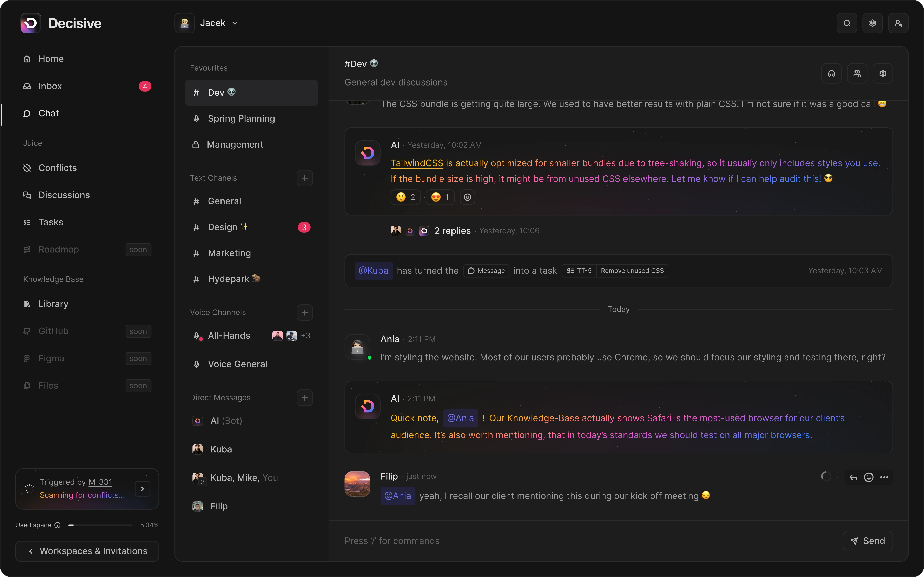Open the TailwindCSS link

[417, 163]
